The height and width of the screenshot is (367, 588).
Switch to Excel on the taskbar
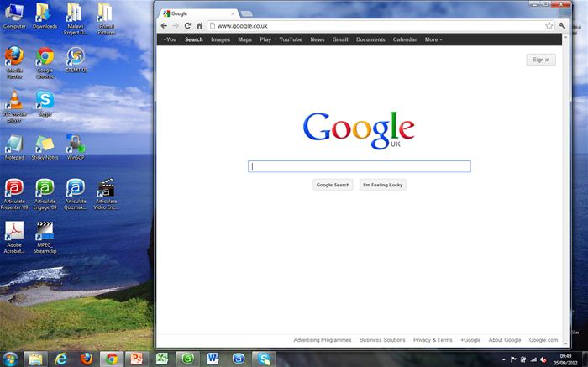click(162, 359)
